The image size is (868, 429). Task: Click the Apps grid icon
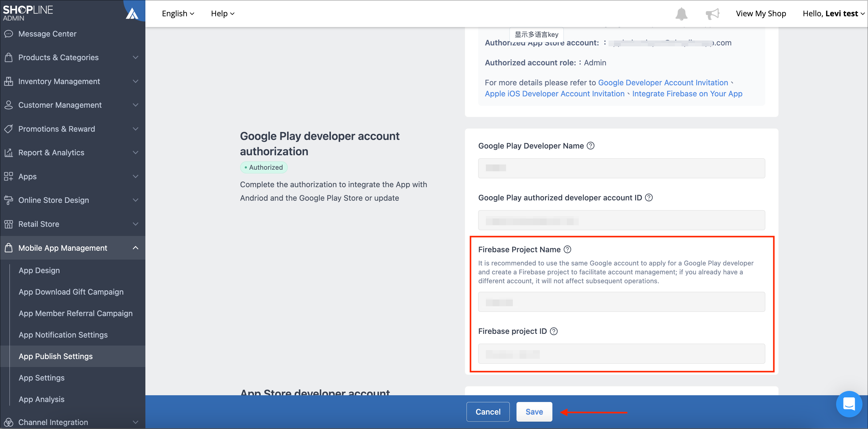coord(9,176)
